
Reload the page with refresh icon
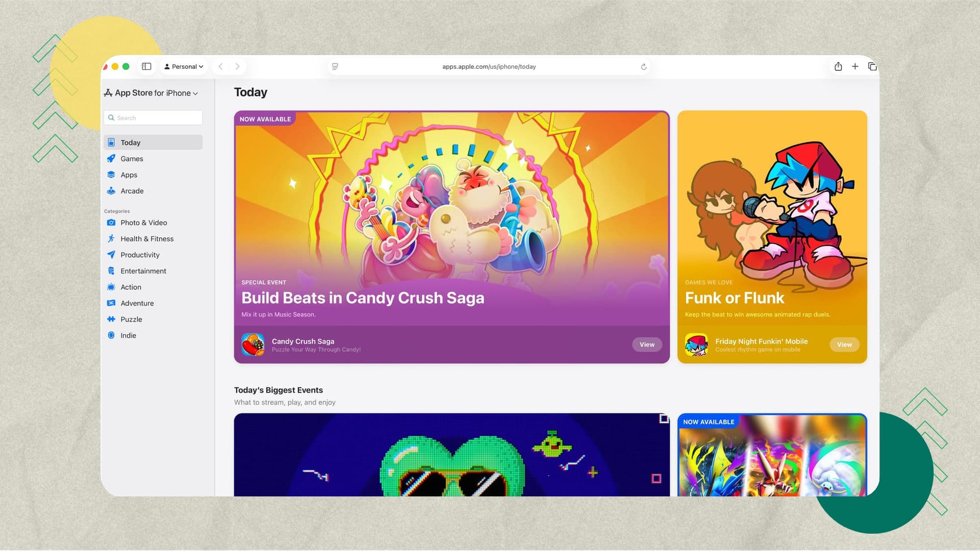pyautogui.click(x=644, y=67)
